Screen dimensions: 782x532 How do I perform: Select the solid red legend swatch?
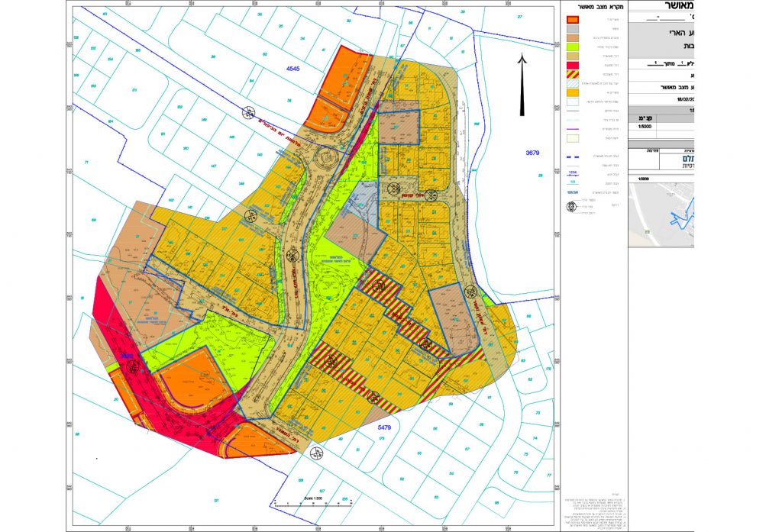572,65
